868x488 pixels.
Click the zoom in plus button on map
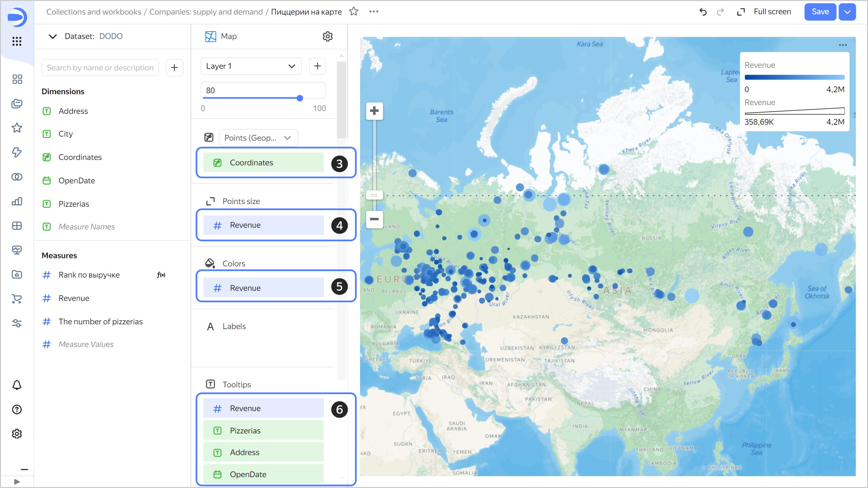374,110
